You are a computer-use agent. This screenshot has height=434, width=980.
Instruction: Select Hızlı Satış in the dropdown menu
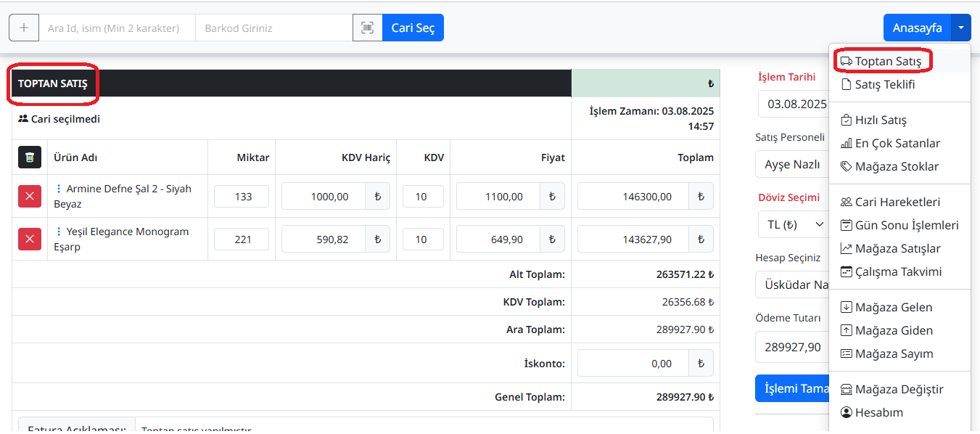point(881,120)
